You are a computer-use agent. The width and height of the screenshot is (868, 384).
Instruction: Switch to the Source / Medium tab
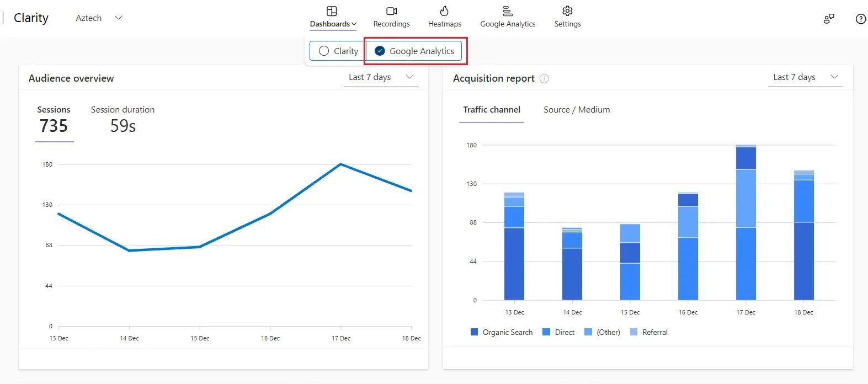[577, 110]
